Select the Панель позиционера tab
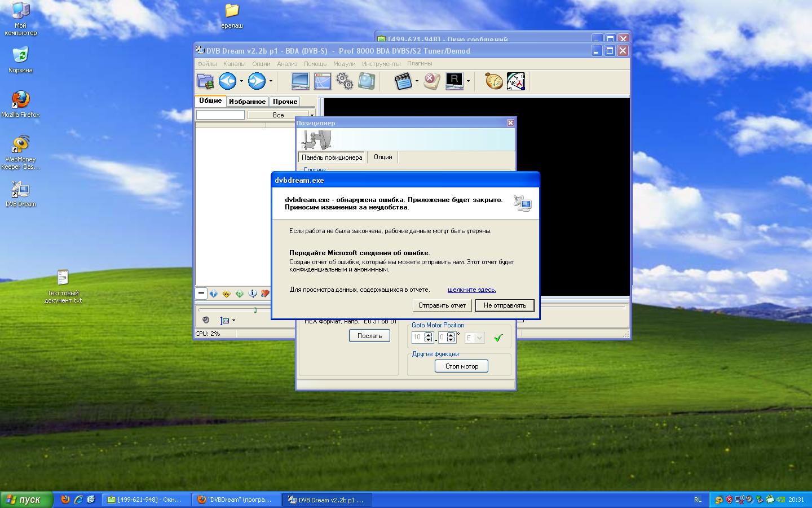Screen dimensions: 812x508 tap(332, 157)
